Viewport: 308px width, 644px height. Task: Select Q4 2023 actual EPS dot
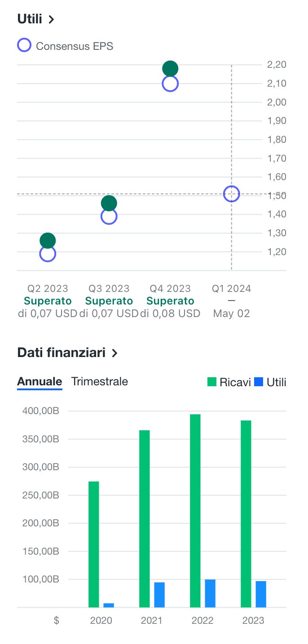tap(170, 69)
